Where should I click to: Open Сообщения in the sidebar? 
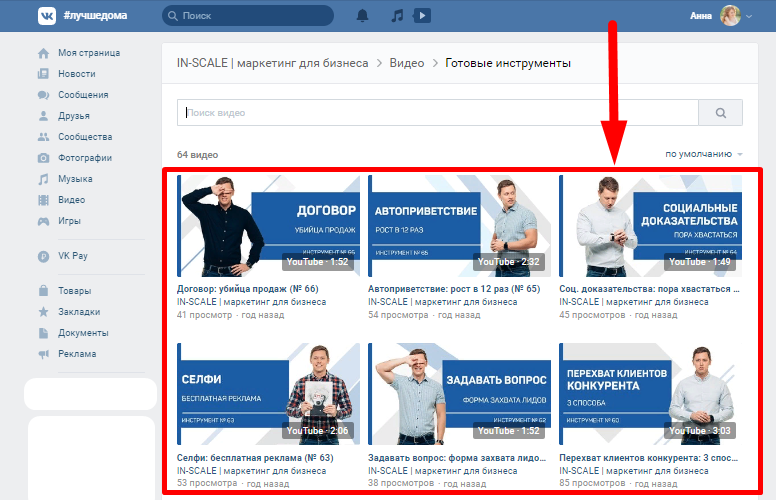[x=83, y=95]
